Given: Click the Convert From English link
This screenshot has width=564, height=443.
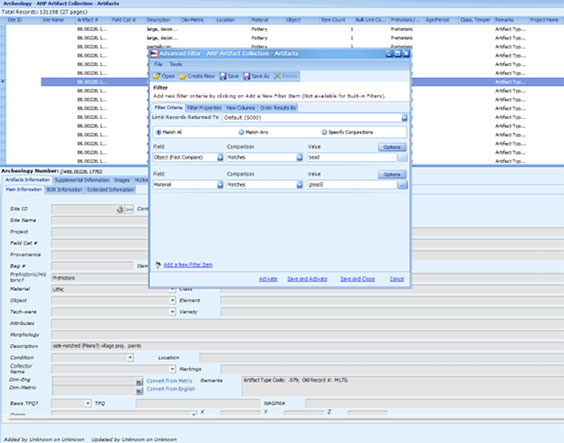Looking at the screenshot, I should [171, 389].
